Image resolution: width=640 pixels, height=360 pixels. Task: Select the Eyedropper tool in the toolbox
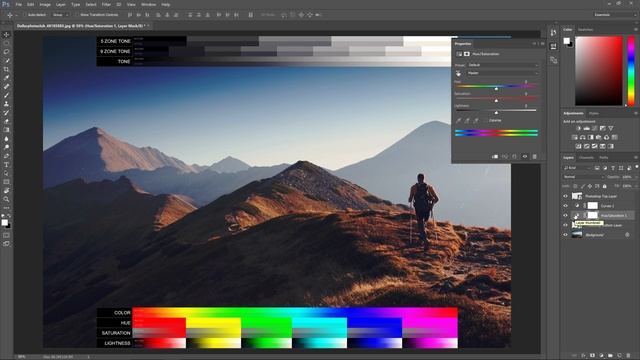6,78
